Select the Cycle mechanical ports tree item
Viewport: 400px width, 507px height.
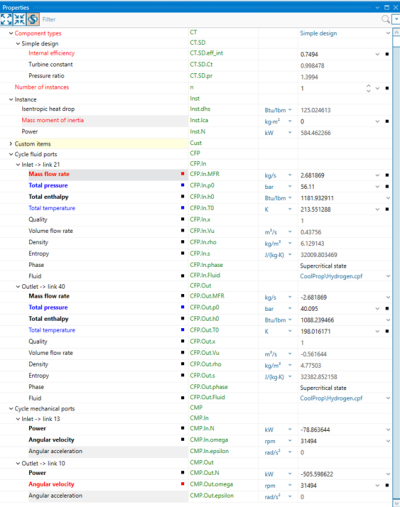pos(45,409)
